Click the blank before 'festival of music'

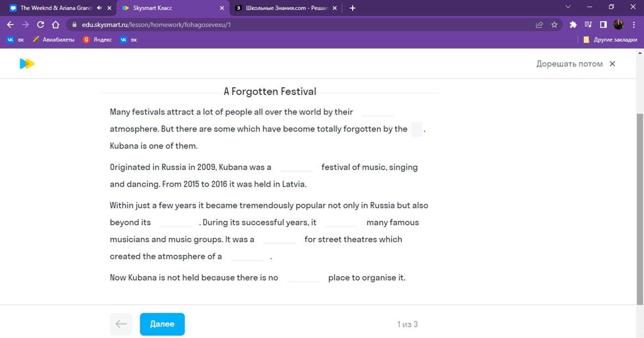point(296,167)
